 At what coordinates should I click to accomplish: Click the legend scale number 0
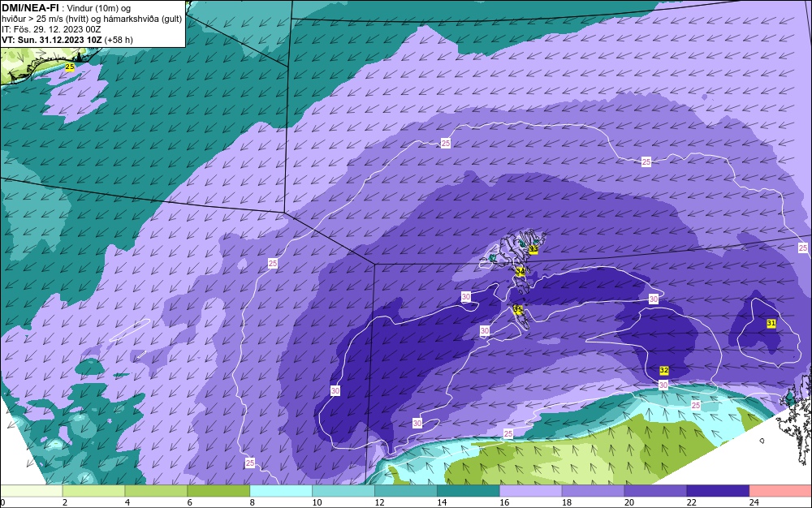click(x=2, y=502)
